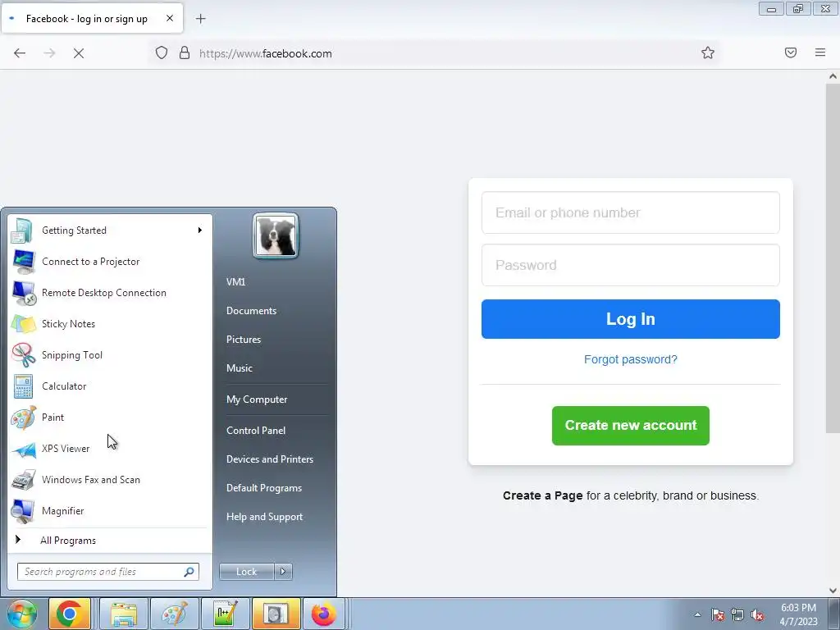The height and width of the screenshot is (630, 840).
Task: Open a new browser tab
Action: tap(201, 19)
